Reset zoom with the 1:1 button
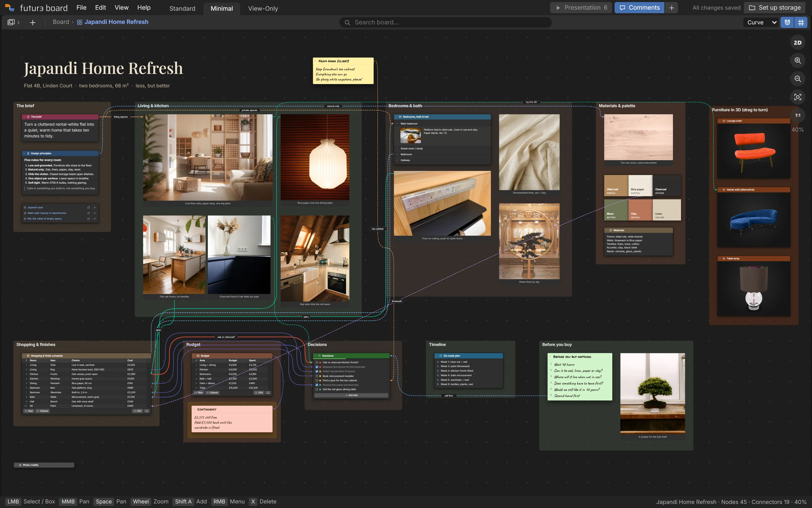 (798, 115)
